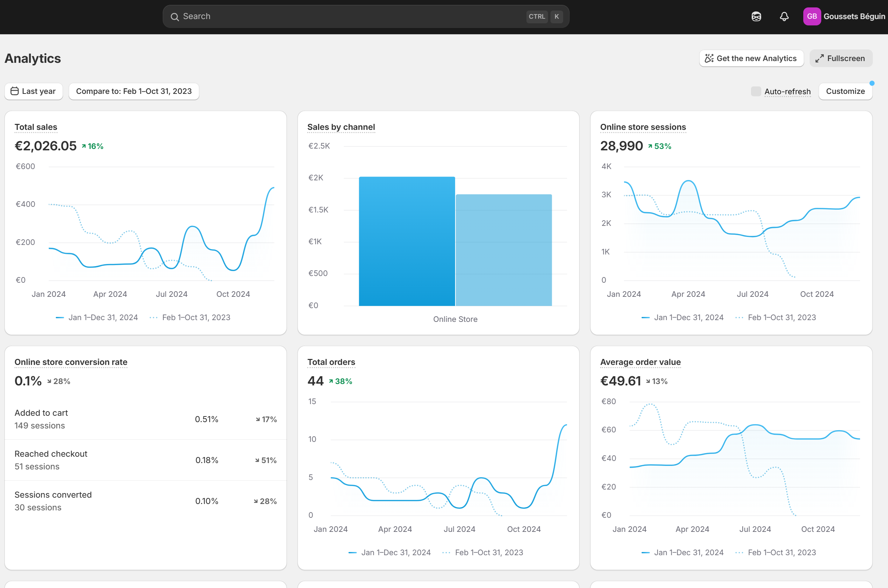Open the Online store conversion rate report
This screenshot has width=888, height=588.
click(x=71, y=362)
